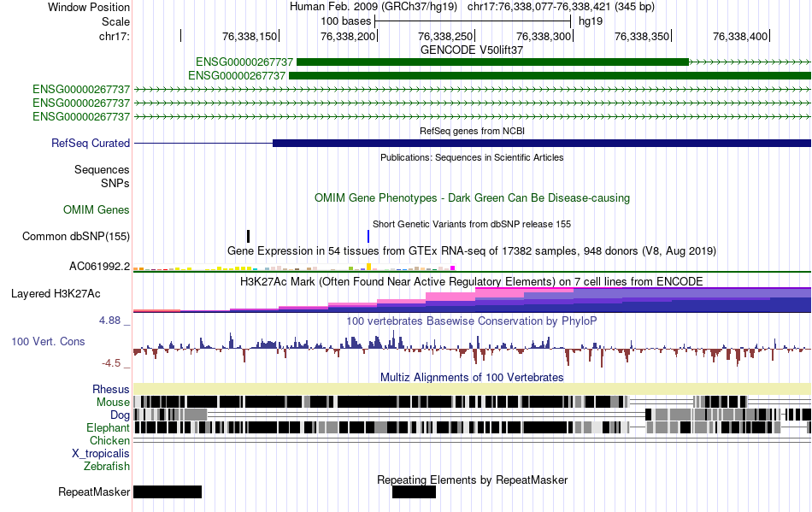Click the 76,338,200 ruler position
This screenshot has width=812, height=512.
coord(348,36)
